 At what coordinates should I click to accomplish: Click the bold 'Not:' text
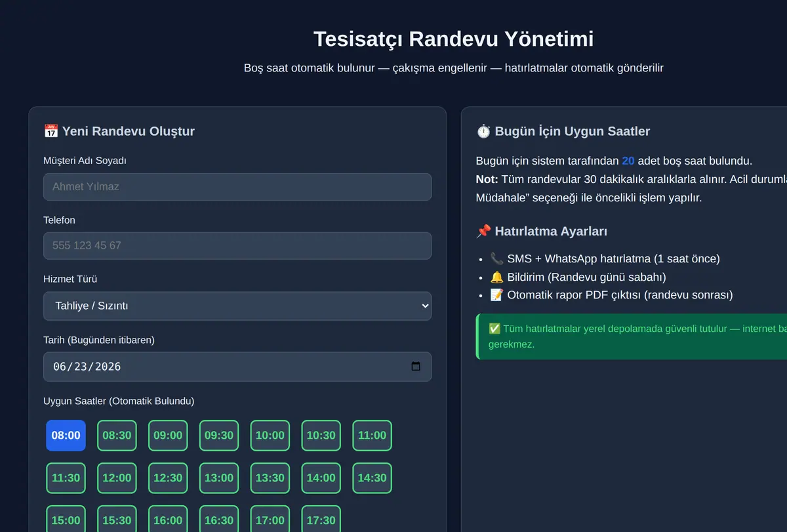487,179
